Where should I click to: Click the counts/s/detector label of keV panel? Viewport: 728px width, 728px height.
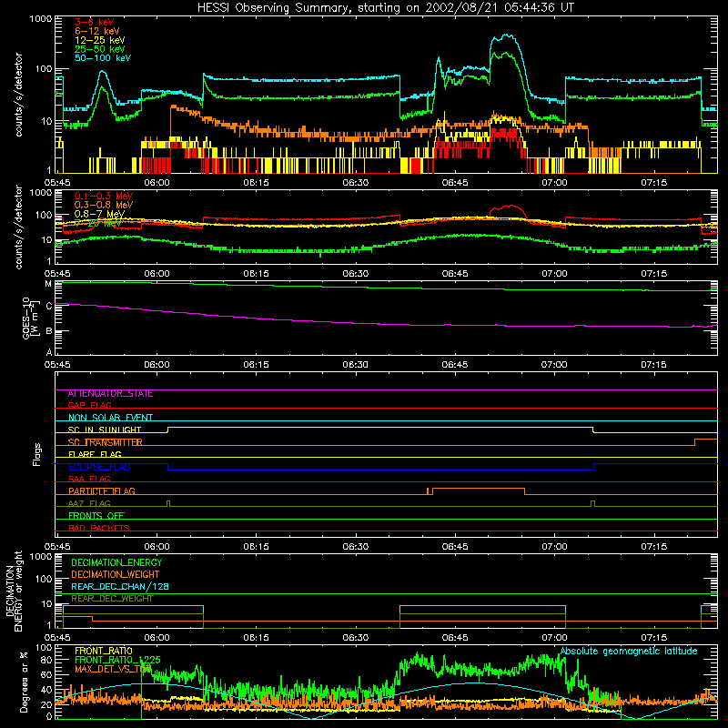[x=18, y=95]
